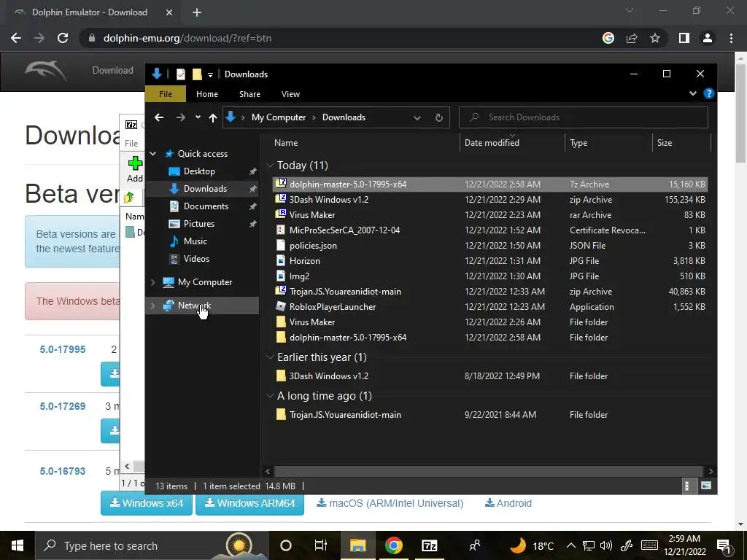
Task: Open Explorer help question mark icon
Action: click(709, 94)
